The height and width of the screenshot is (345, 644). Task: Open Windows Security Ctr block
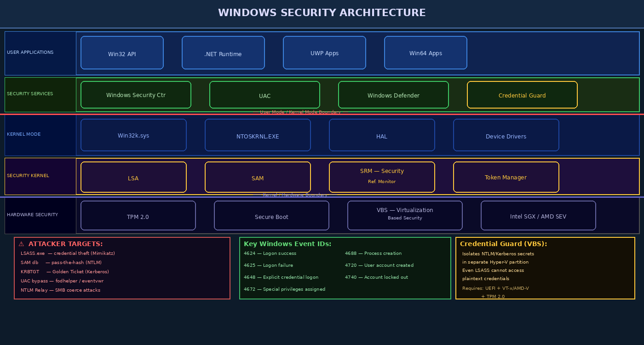(x=136, y=94)
